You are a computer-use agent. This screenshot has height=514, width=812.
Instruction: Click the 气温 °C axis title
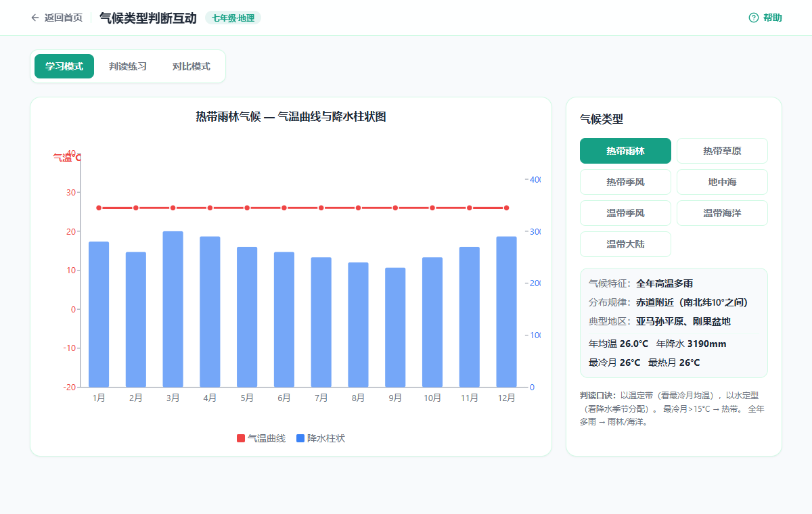[66, 158]
